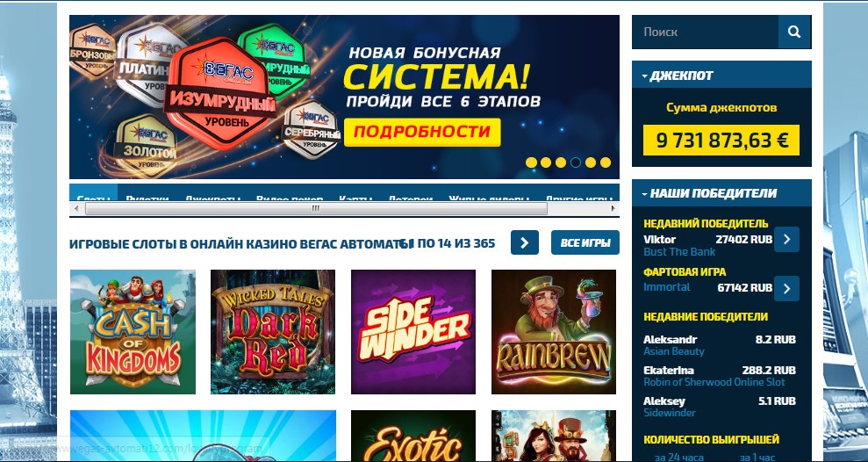Click the Подробности banner button
The height and width of the screenshot is (462, 868).
coord(422,132)
